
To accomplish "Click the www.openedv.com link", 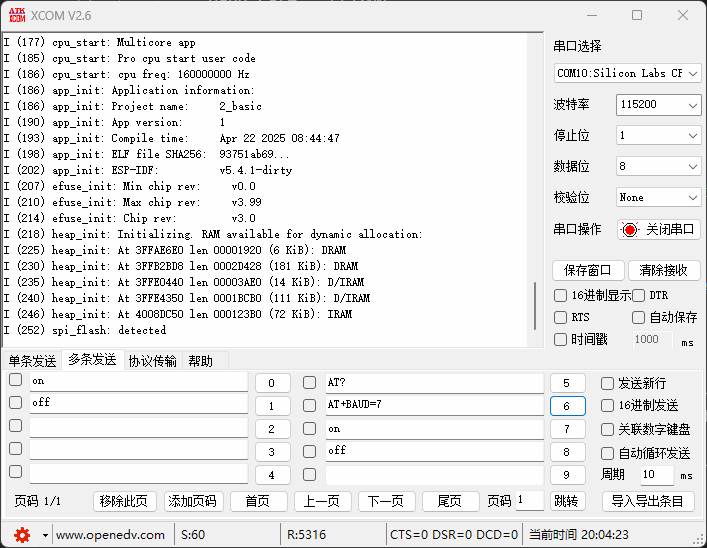I will pos(110,535).
